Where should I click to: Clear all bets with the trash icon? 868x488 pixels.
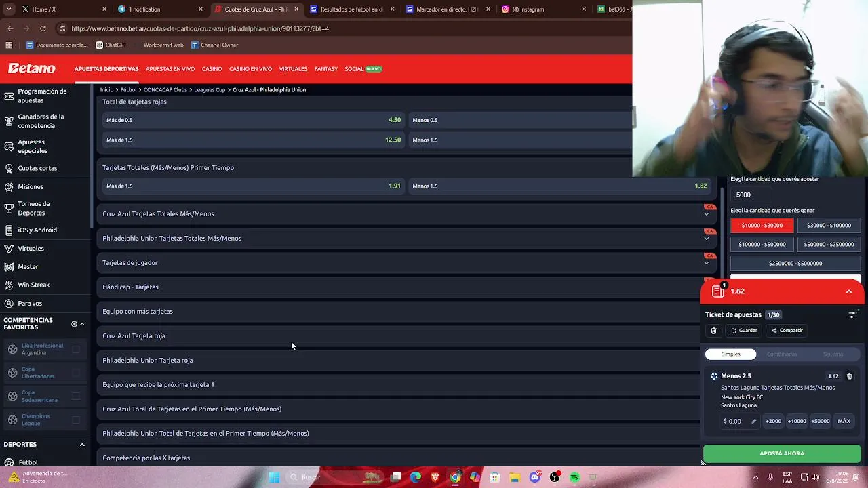tap(713, 331)
